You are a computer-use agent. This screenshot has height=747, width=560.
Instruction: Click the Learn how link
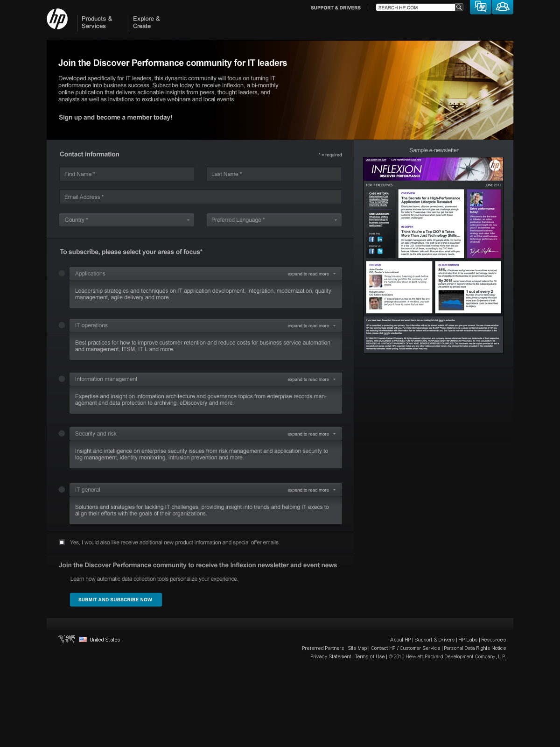click(x=83, y=579)
